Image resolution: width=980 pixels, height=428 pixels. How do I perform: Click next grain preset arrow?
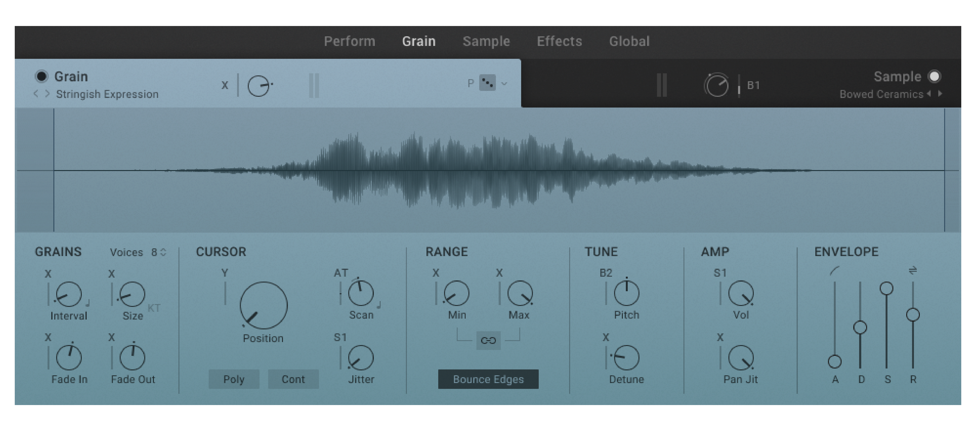point(47,94)
